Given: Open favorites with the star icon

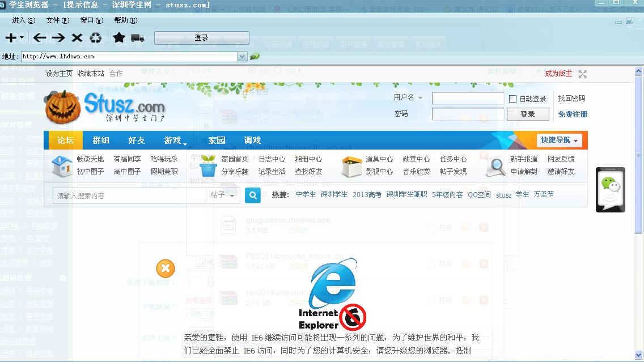Looking at the screenshot, I should tap(119, 38).
